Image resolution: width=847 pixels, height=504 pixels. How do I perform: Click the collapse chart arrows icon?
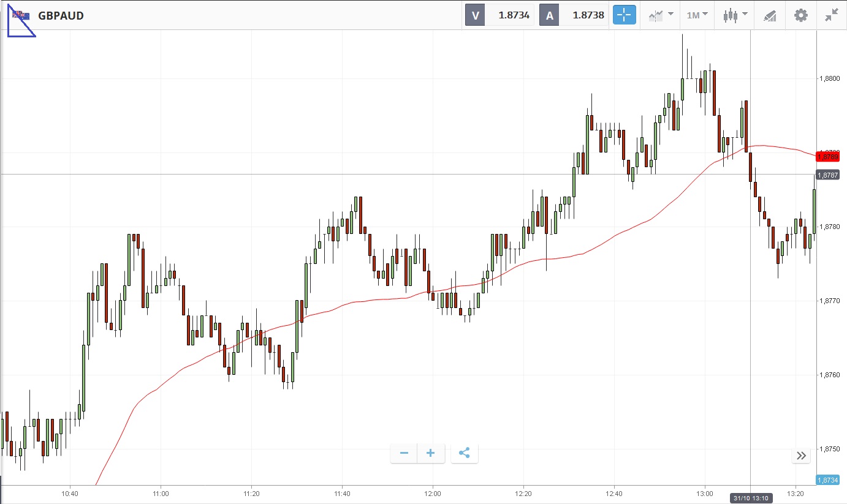click(x=831, y=15)
